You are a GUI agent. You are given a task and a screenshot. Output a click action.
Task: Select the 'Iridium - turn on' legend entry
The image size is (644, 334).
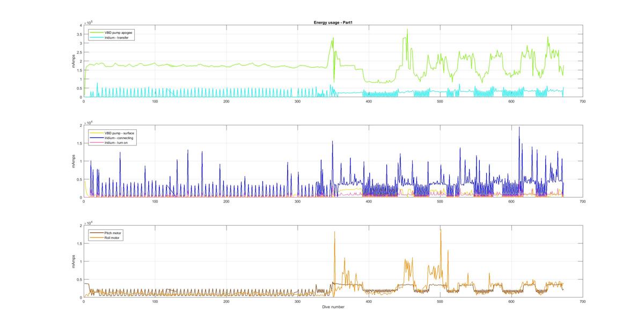[x=116, y=143]
